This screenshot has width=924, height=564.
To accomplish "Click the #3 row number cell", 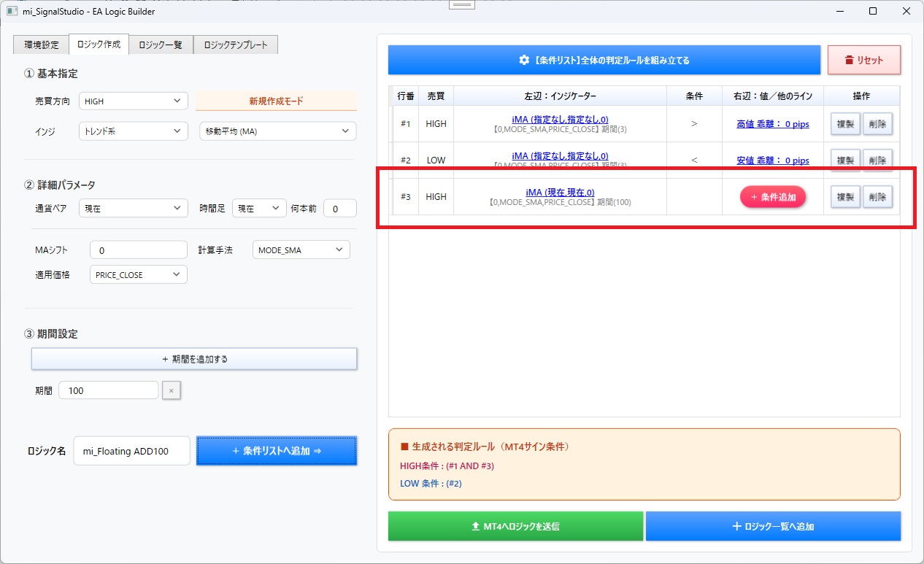I will pyautogui.click(x=406, y=197).
